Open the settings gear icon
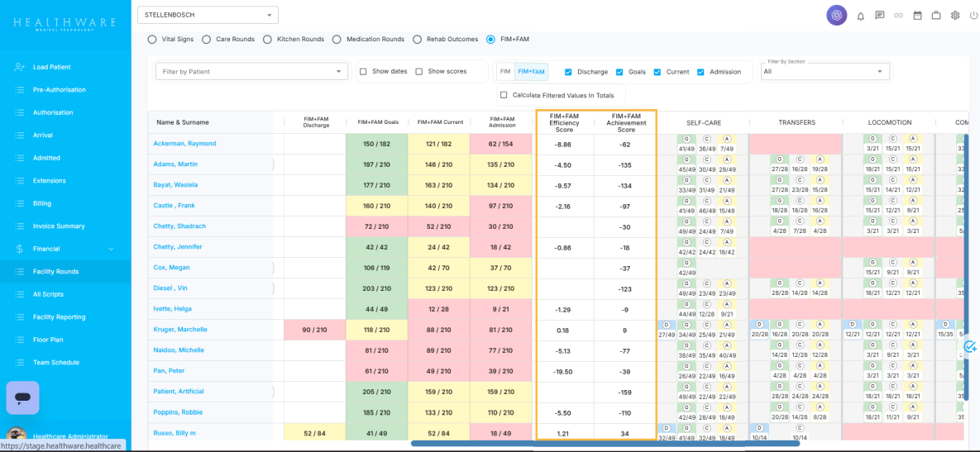The height and width of the screenshot is (452, 980). coord(955,16)
